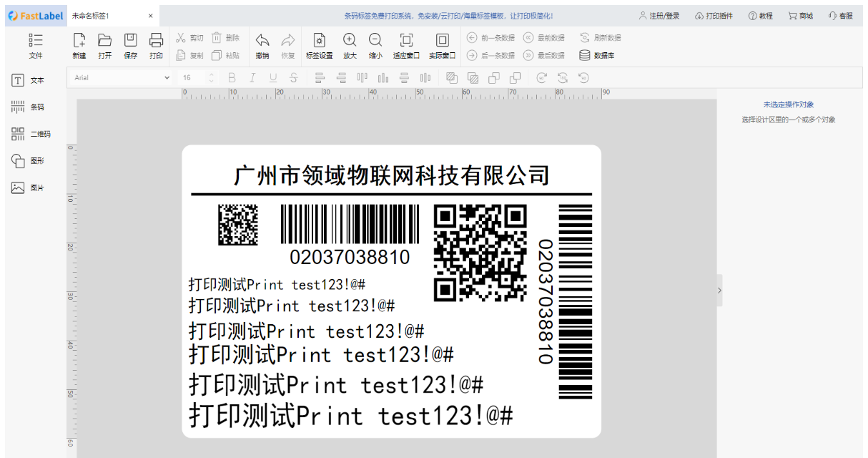Select the 广州市领域物联网科技有限公司 title text
This screenshot has width=868, height=458.
pos(392,175)
